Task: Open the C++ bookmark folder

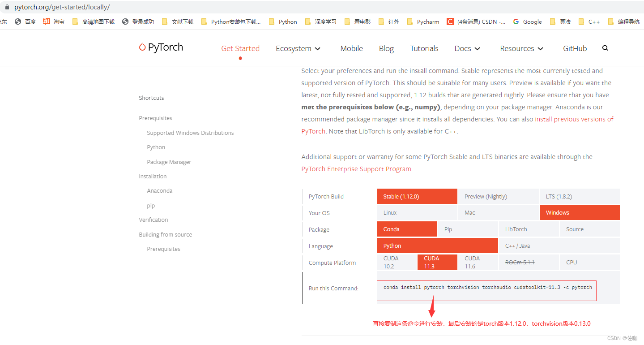Action: tap(589, 22)
